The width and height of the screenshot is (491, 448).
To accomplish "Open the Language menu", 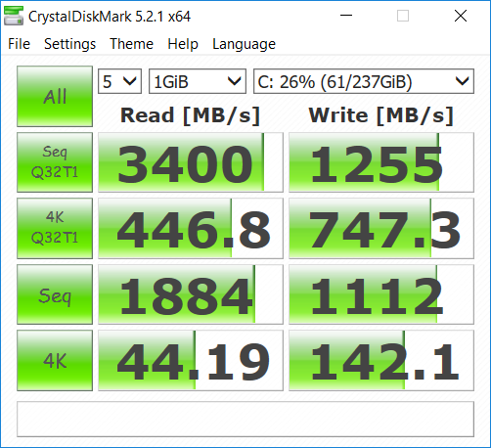I will pyautogui.click(x=244, y=44).
